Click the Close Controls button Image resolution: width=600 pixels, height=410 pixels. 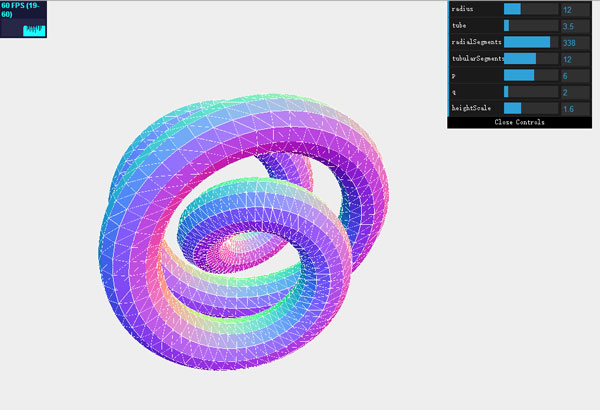(520, 122)
